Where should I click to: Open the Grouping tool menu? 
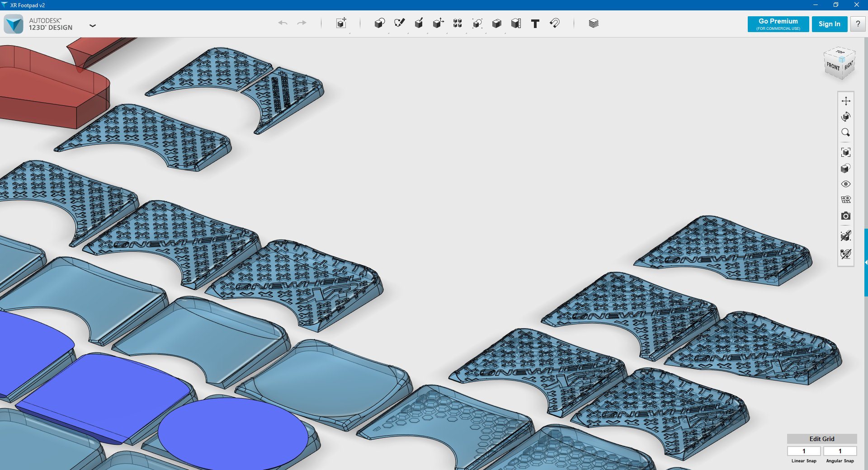[x=477, y=23]
